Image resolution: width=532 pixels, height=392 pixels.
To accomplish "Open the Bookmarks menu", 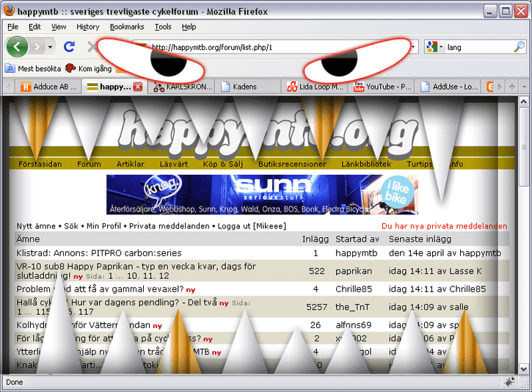I will pyautogui.click(x=127, y=26).
